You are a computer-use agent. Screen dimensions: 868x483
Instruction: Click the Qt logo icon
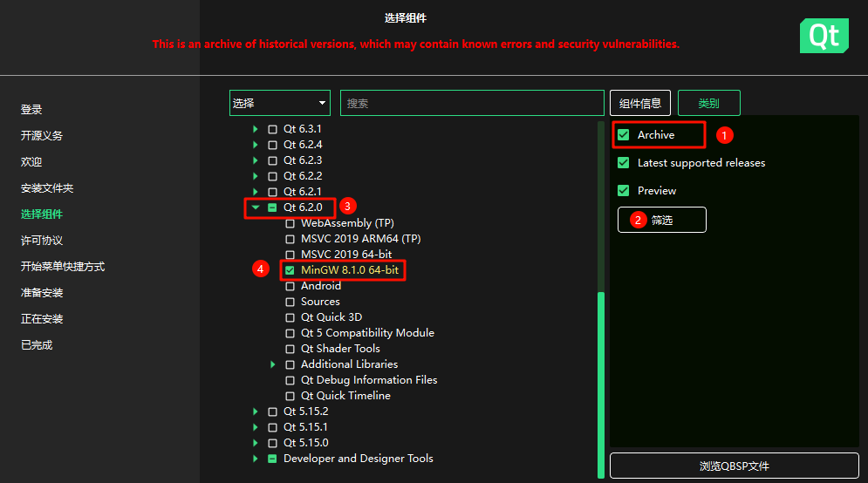pos(824,36)
